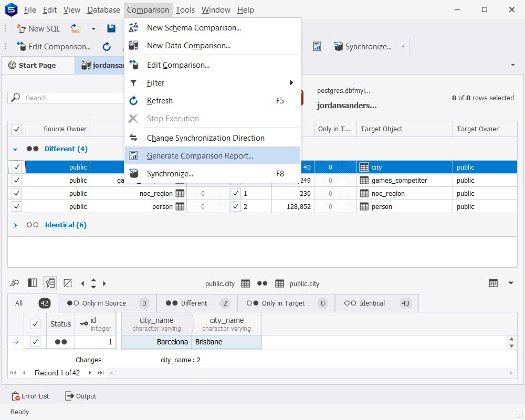Toggle the record details view icon

[x=50, y=283]
